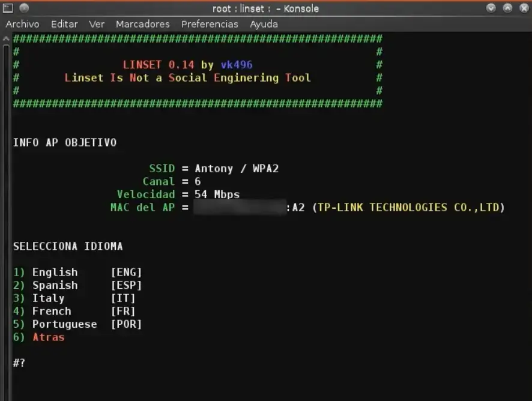Screen dimensions: 532x401
Task: Open the Ver menu
Action: (96, 24)
